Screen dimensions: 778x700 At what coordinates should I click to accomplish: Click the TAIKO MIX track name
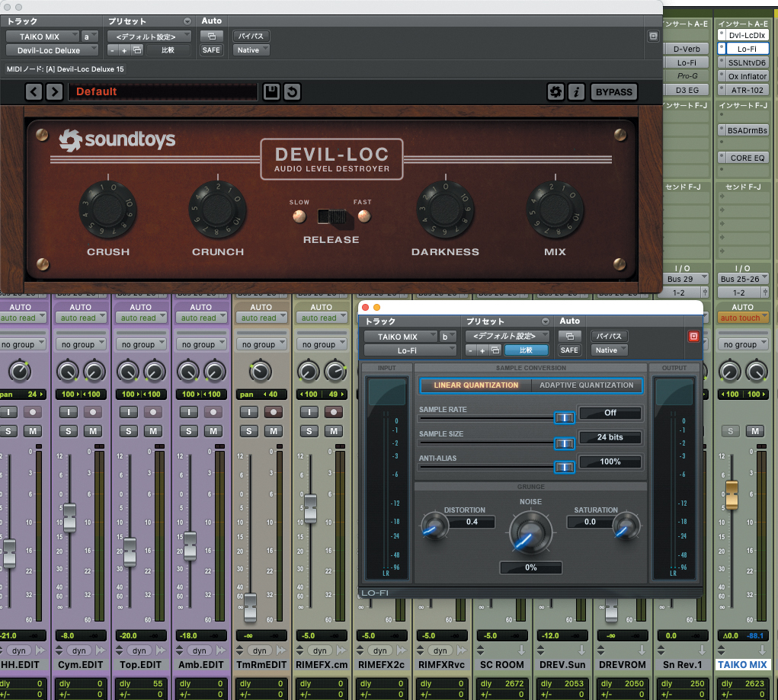click(x=743, y=665)
